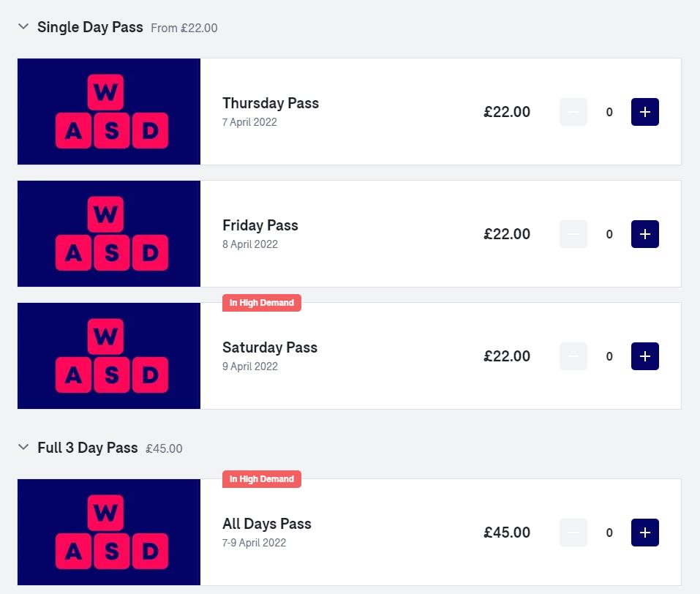Decrease Thursday Pass quantity with minus button
700x594 pixels.
573,112
